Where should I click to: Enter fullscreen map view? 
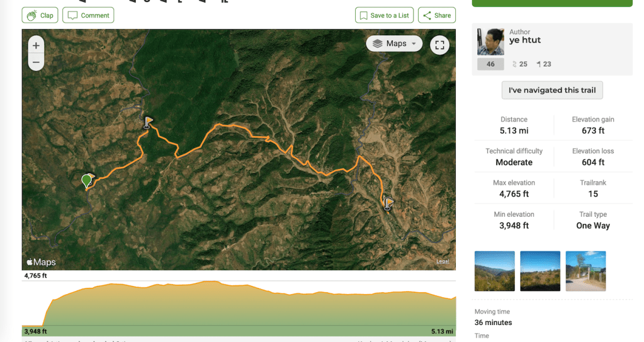[439, 45]
